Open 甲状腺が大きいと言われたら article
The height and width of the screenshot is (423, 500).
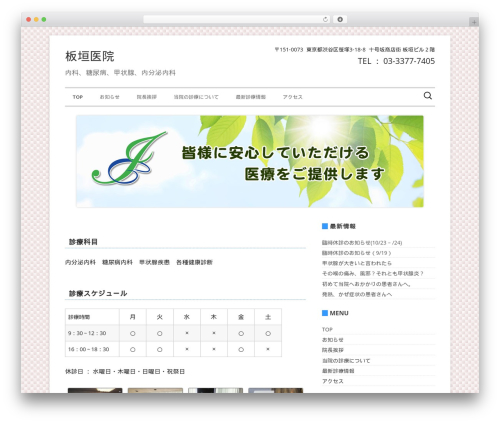(x=357, y=263)
